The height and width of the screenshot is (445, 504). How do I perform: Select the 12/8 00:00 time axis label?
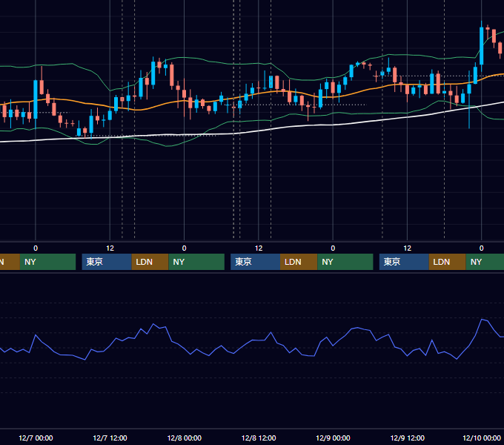coord(184,438)
